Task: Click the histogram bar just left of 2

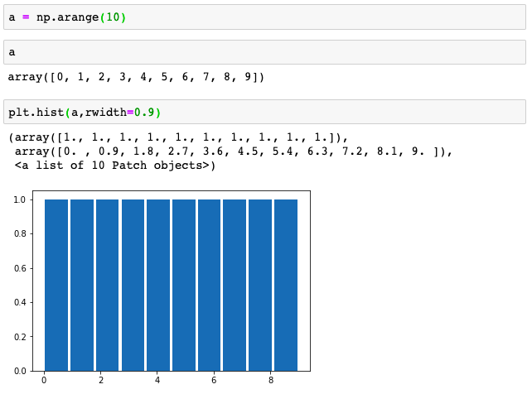Action: (x=82, y=285)
